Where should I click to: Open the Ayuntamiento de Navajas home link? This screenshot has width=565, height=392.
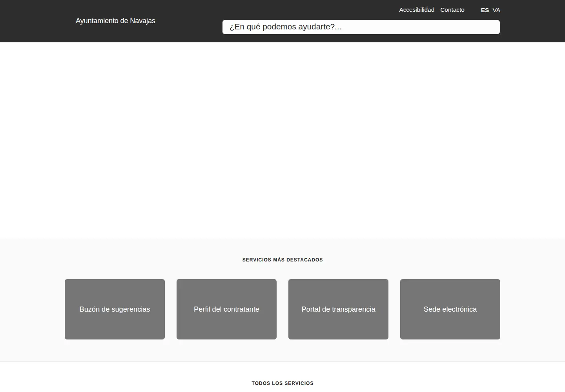click(x=115, y=21)
